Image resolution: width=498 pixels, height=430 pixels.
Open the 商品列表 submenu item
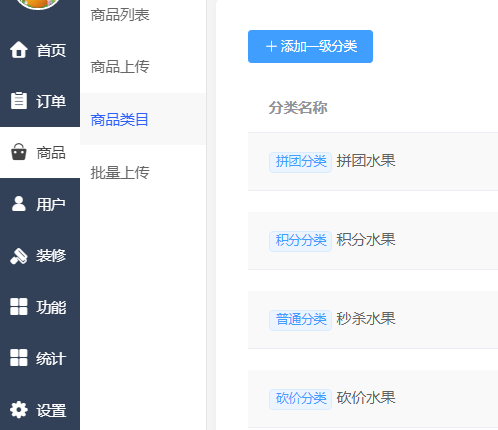[120, 15]
